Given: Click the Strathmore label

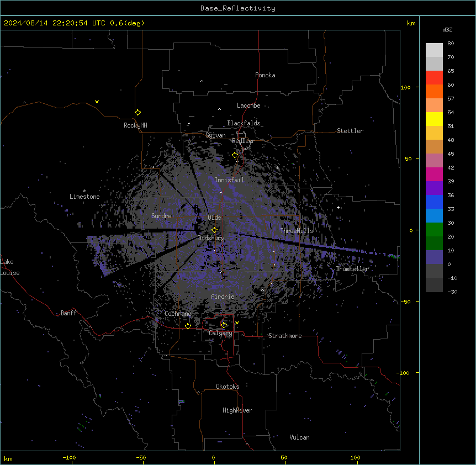Looking at the screenshot, I should [x=285, y=336].
